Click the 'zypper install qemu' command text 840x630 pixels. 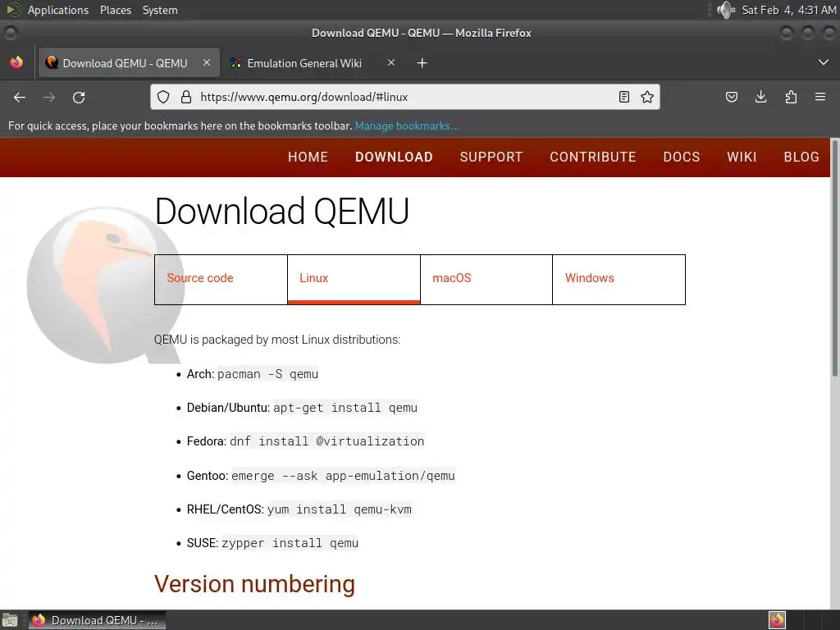(290, 543)
